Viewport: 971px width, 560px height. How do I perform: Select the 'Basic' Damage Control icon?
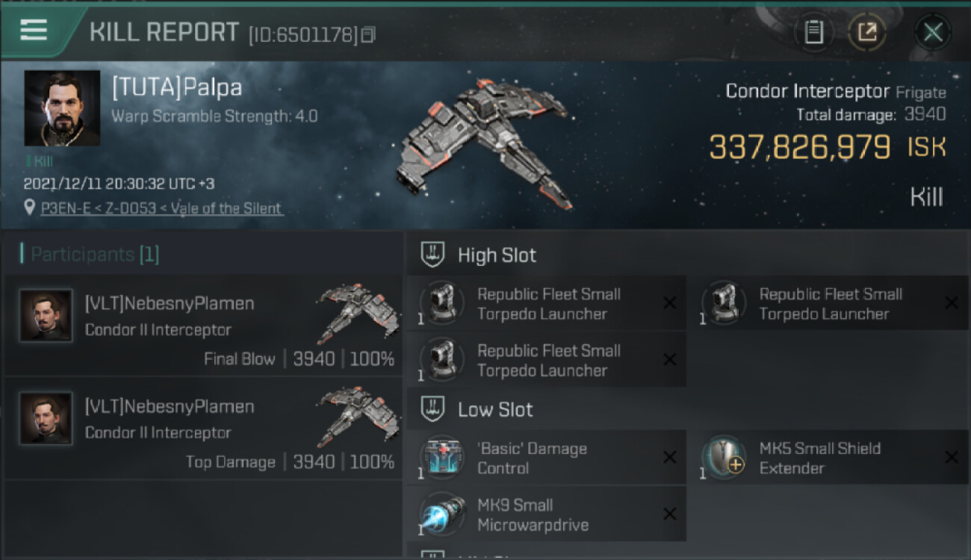pos(442,457)
